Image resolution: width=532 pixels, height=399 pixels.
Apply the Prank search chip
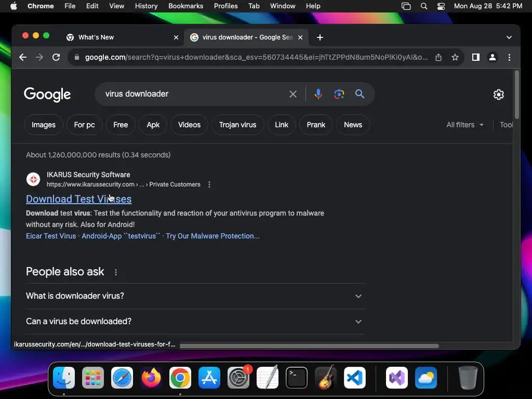[x=316, y=125]
